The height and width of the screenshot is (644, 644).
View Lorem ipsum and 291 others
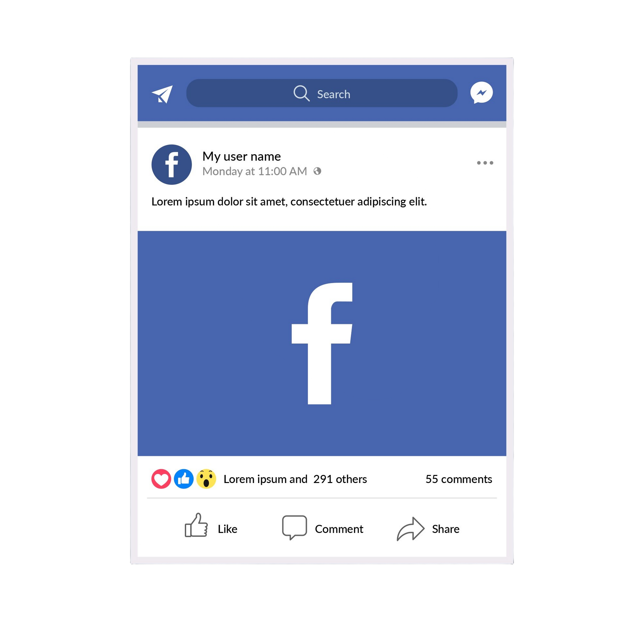pyautogui.click(x=295, y=479)
